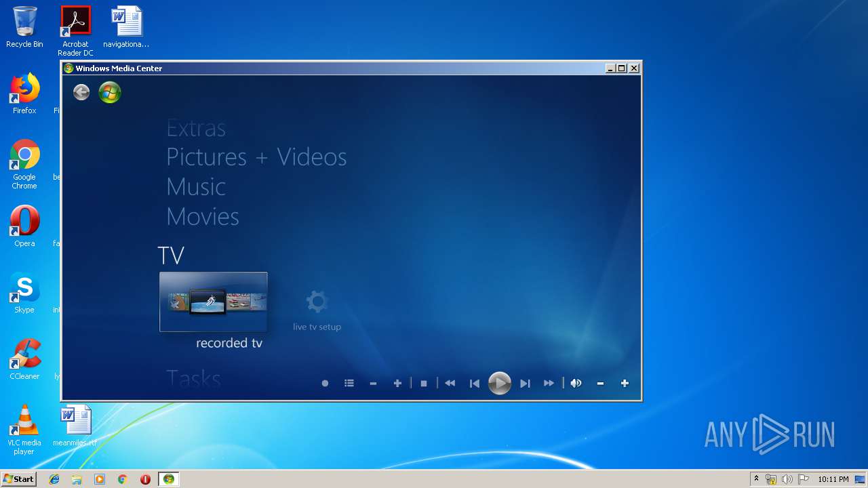868x488 pixels.
Task: Open the Windows Start menu
Action: tap(18, 479)
